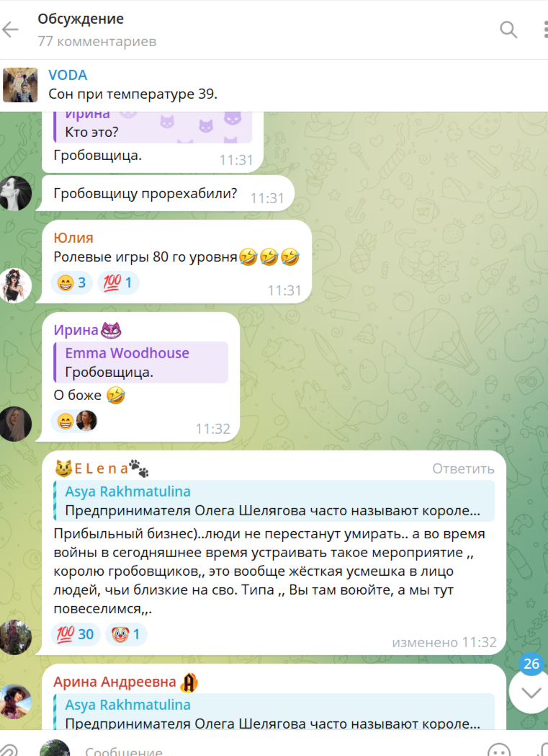Image resolution: width=548 pixels, height=756 pixels.
Task: Click the Ответить reply link
Action: 463,468
